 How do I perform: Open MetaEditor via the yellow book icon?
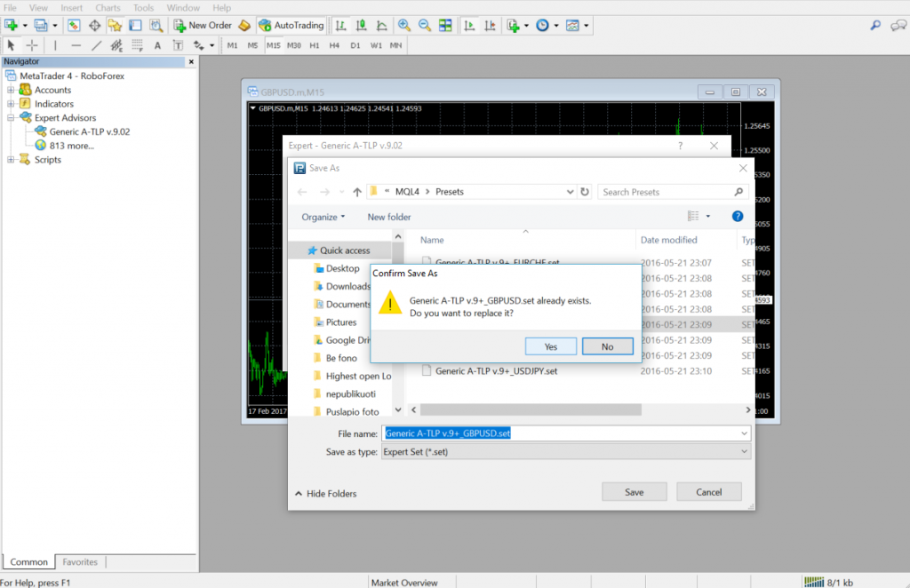244,25
